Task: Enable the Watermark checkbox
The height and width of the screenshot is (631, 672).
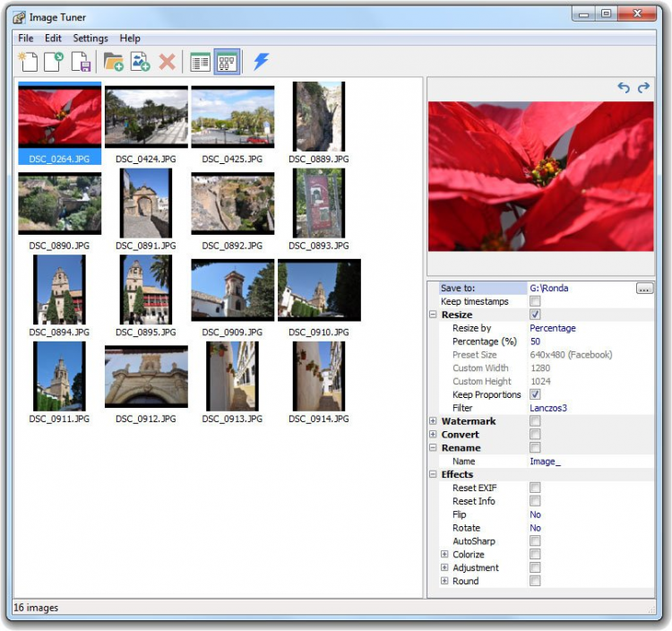Action: (535, 421)
